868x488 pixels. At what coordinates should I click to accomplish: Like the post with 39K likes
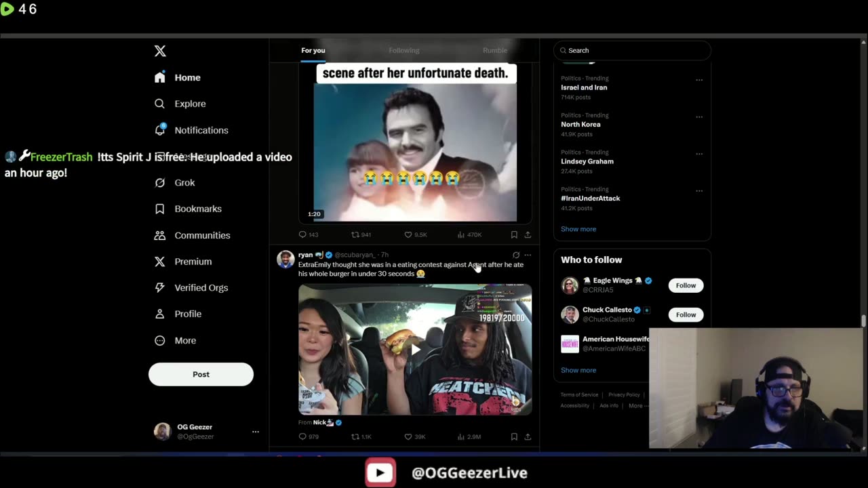(x=416, y=436)
